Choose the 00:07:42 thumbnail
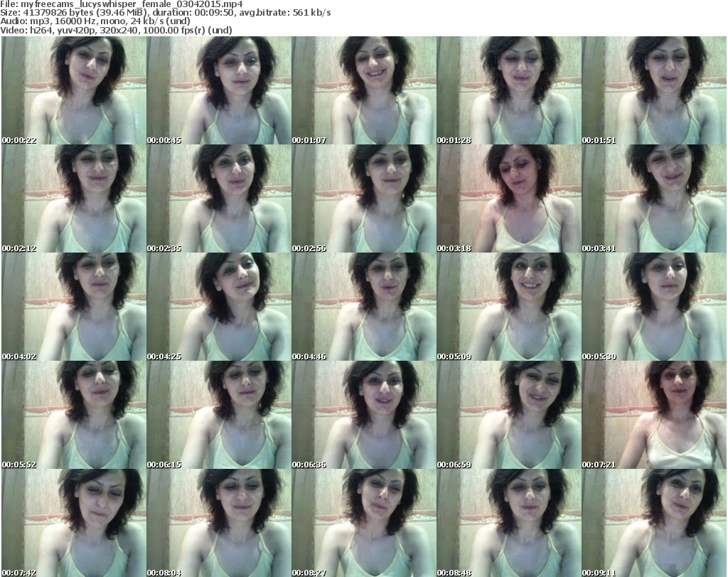 tap(74, 523)
